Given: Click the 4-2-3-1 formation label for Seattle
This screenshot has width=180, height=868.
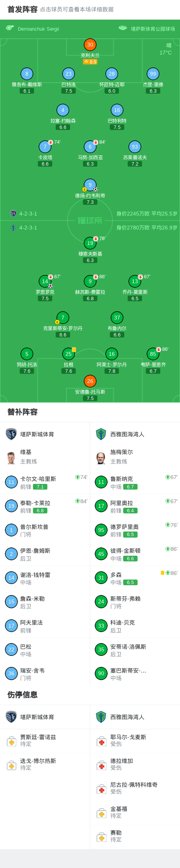Looking at the screenshot, I should coord(28,228).
